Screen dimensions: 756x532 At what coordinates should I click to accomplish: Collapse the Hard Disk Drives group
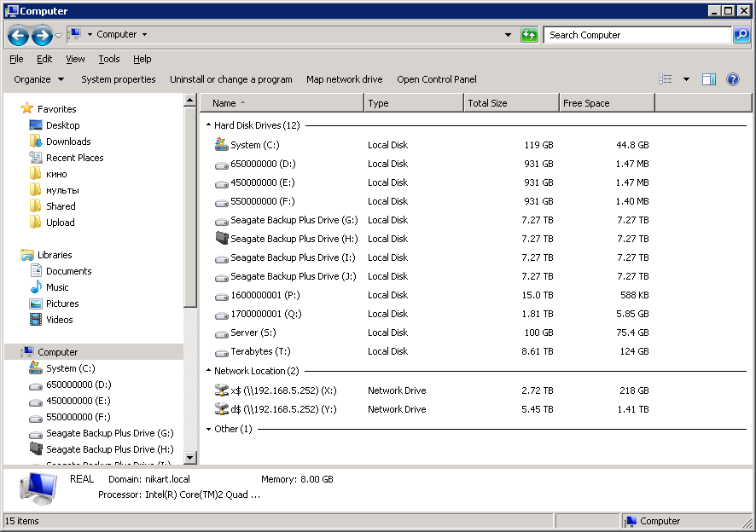(208, 125)
